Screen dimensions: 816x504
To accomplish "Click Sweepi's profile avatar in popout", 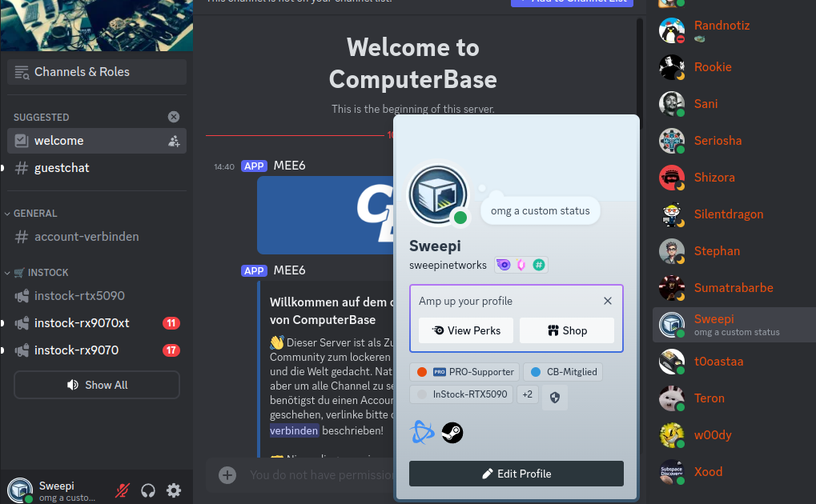I will click(438, 195).
